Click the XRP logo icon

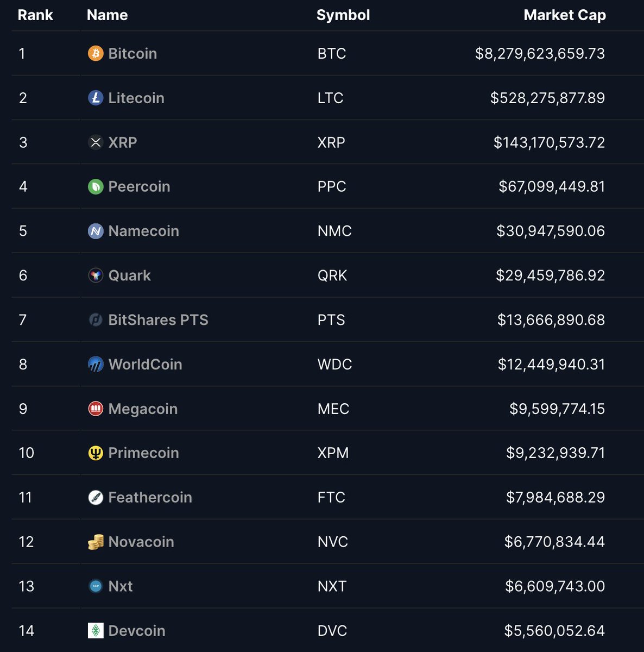point(96,142)
